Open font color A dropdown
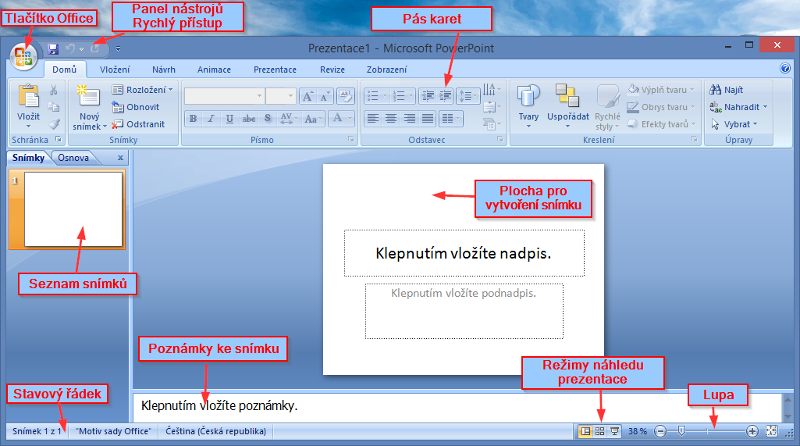Screen dimensions: 800x446 tap(341, 119)
